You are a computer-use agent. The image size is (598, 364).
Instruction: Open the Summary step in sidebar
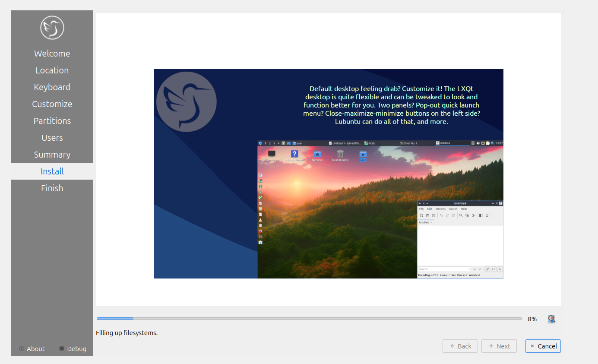[x=52, y=155]
